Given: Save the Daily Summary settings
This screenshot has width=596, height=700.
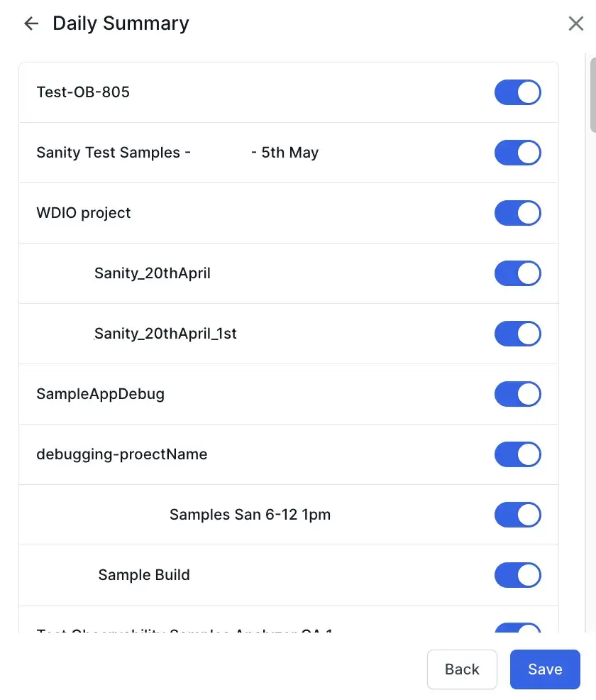Looking at the screenshot, I should coord(545,669).
